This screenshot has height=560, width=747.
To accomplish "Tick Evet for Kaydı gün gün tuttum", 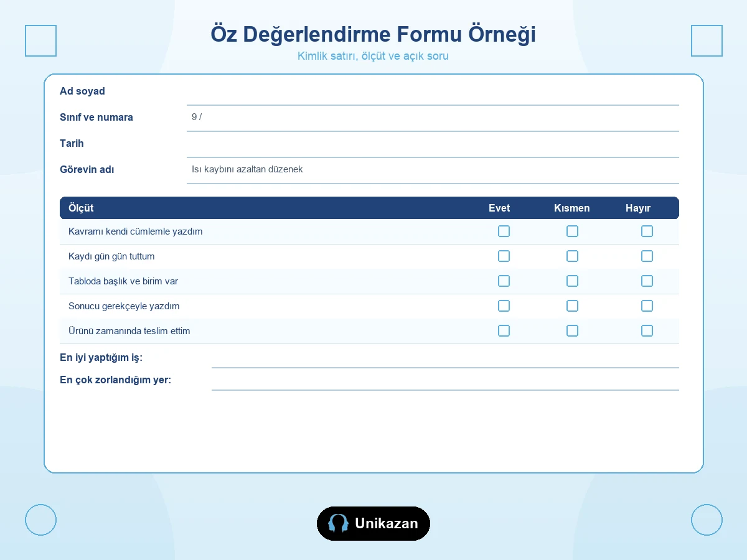I will [x=504, y=256].
